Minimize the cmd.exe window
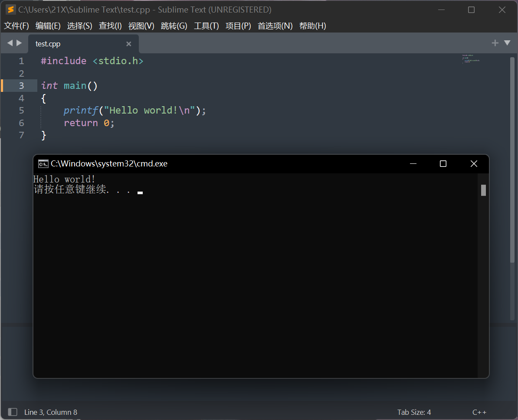This screenshot has height=420, width=518. (x=413, y=164)
